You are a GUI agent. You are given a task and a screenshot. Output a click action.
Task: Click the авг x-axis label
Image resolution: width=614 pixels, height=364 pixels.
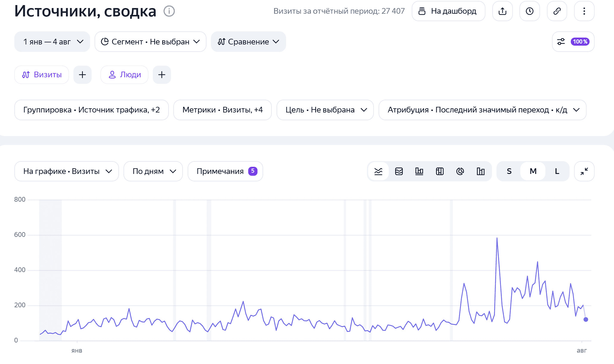point(582,351)
